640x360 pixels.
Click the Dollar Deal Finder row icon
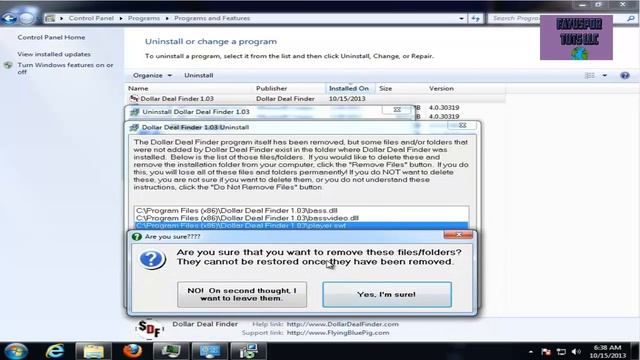click(134, 98)
